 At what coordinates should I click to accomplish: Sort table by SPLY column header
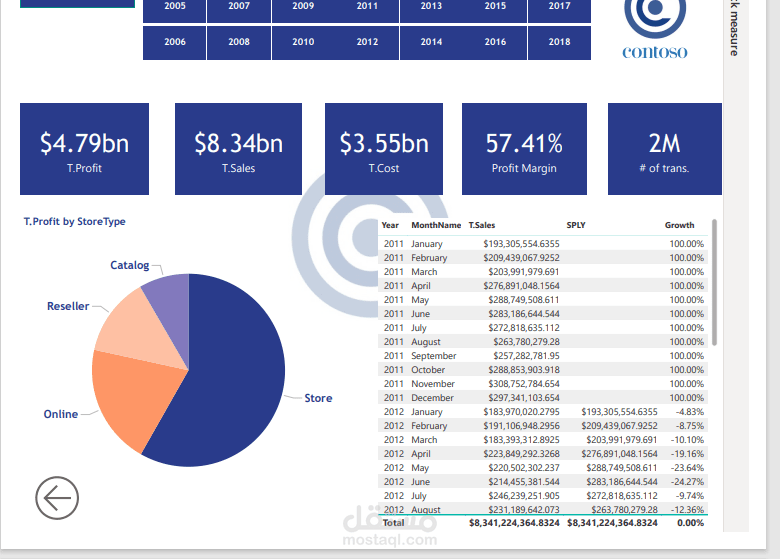coord(576,225)
